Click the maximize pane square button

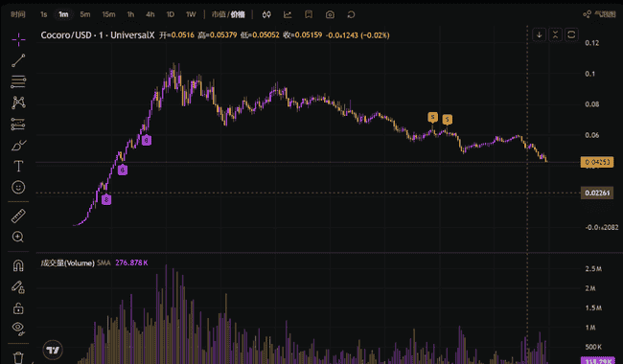[571, 34]
